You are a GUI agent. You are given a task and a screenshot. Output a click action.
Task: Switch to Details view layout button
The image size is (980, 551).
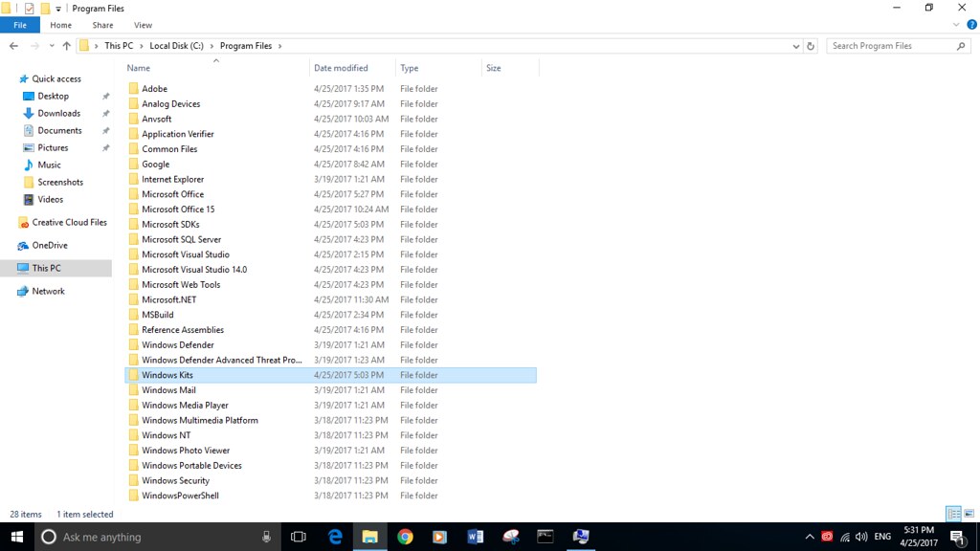[954, 514]
